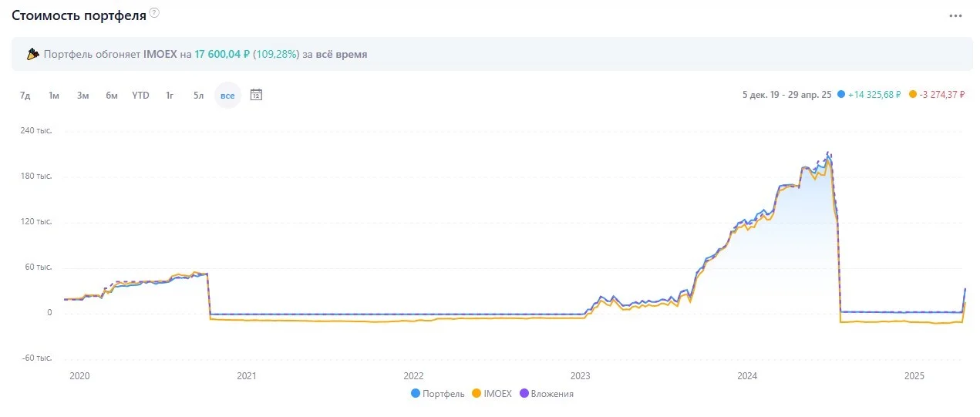This screenshot has height=417, width=980.
Task: Click the blue portfolio dot near +14 325,68 ₽
Action: (x=841, y=95)
